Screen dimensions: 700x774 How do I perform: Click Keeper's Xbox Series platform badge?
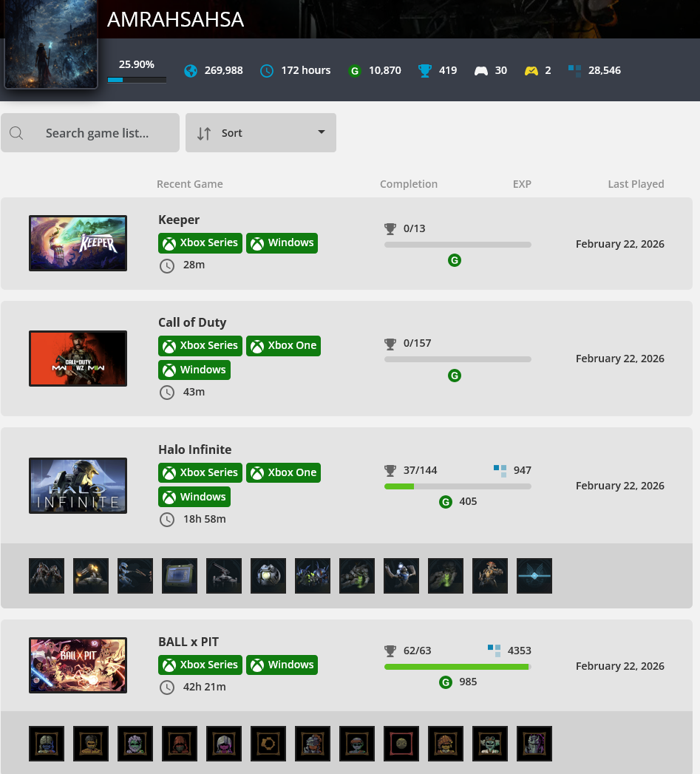tap(200, 243)
